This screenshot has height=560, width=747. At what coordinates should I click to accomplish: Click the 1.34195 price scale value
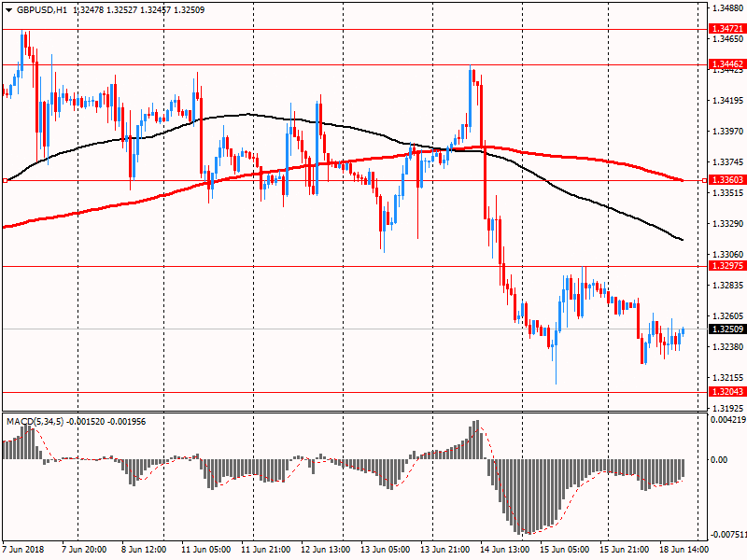728,101
